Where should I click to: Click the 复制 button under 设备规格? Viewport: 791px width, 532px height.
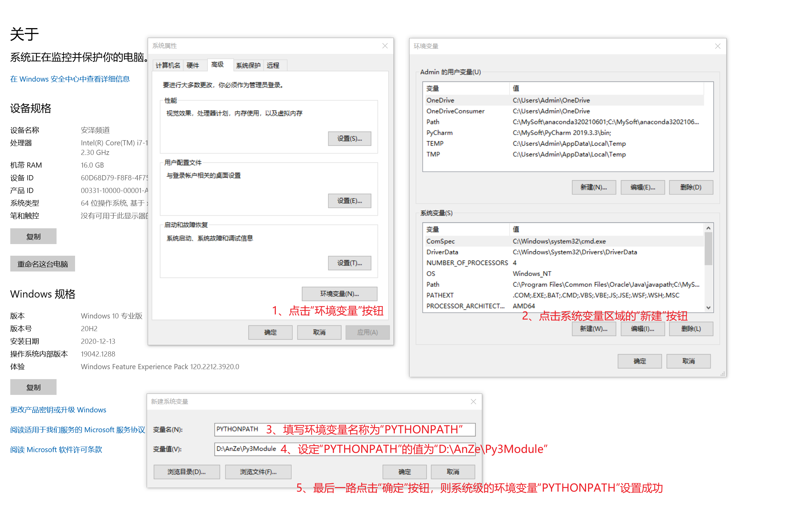click(x=33, y=237)
